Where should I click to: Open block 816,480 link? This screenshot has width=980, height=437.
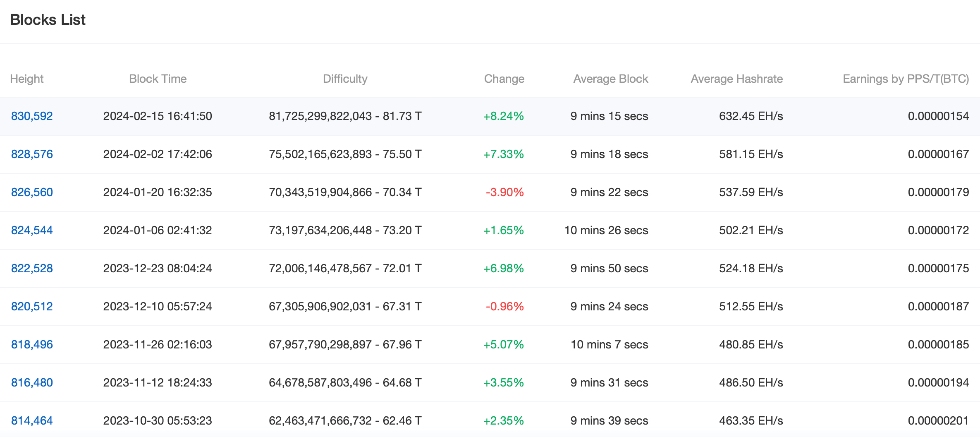tap(32, 383)
